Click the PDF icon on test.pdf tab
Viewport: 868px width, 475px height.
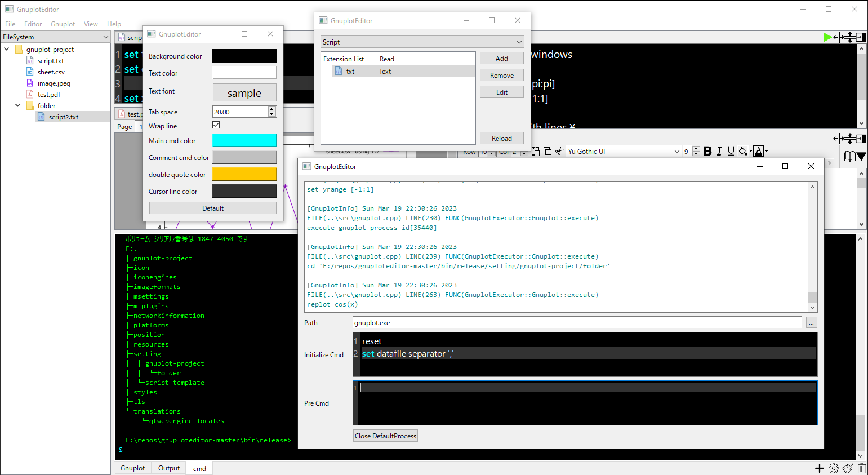[122, 114]
